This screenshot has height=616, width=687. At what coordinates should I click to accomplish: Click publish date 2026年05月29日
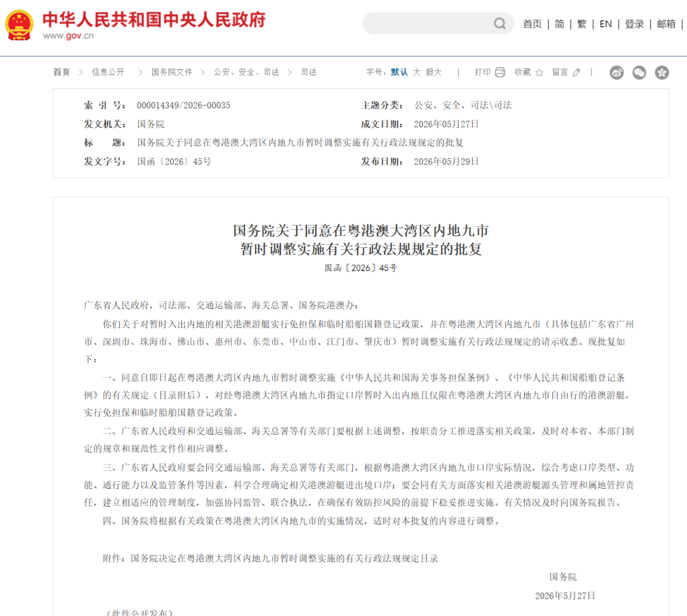[447, 161]
